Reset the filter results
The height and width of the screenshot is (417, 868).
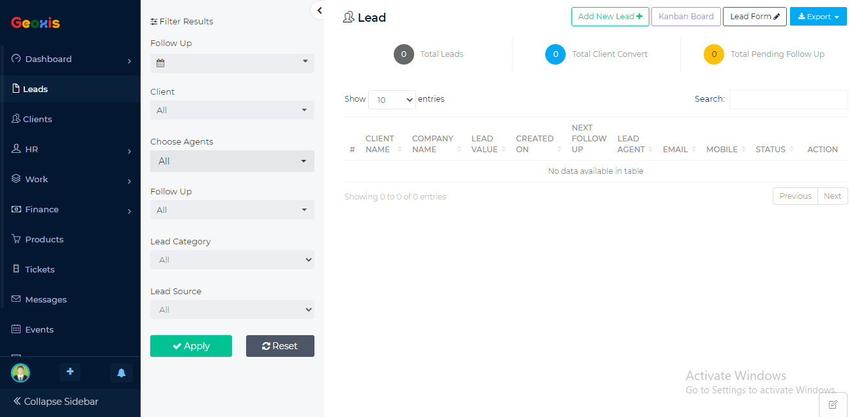(x=280, y=346)
